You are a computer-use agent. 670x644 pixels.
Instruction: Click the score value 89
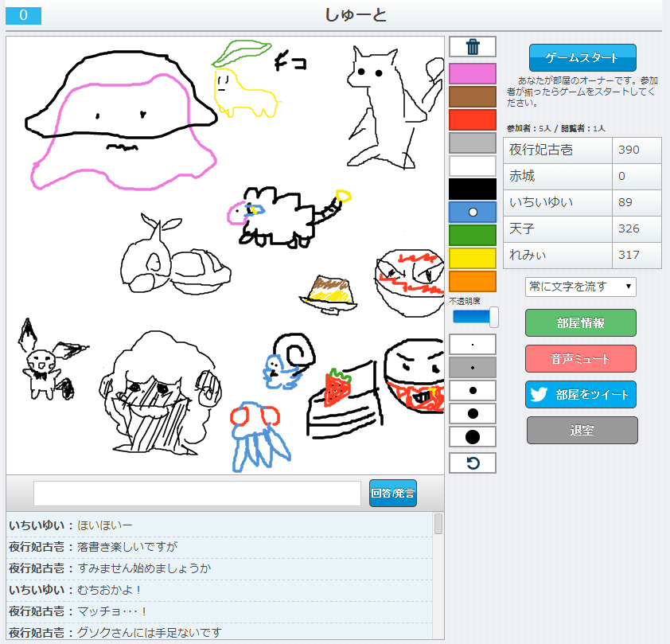pyautogui.click(x=625, y=202)
